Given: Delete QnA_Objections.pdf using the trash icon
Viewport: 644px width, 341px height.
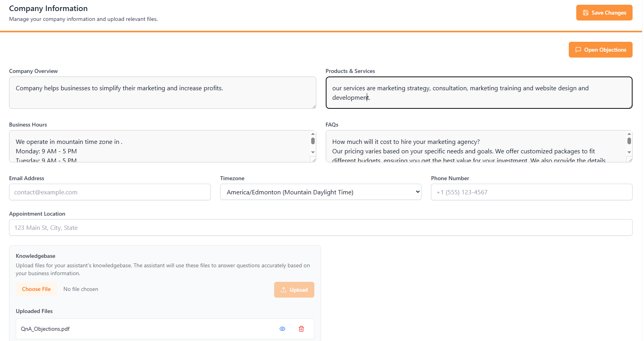Looking at the screenshot, I should pyautogui.click(x=301, y=329).
